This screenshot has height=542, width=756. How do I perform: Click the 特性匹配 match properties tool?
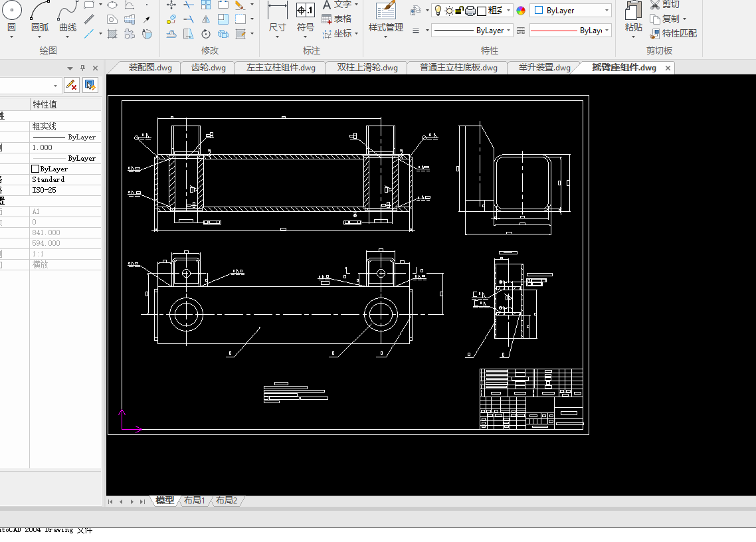click(x=674, y=33)
